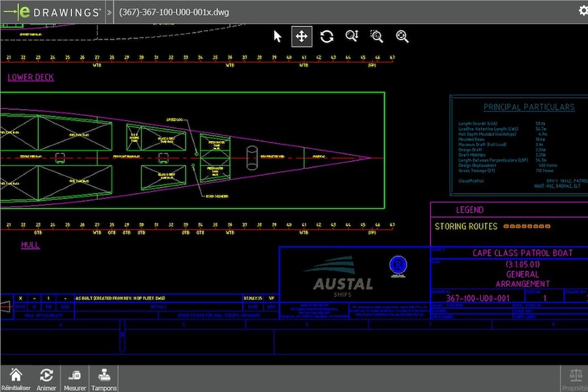This screenshot has width=588, height=392.
Task: Open the Mesurer measure tool
Action: [x=74, y=379]
